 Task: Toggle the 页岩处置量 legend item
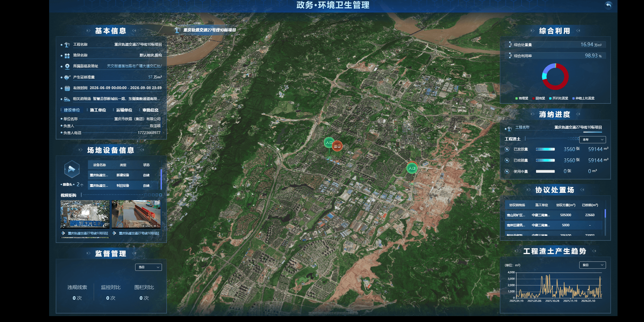[559, 98]
